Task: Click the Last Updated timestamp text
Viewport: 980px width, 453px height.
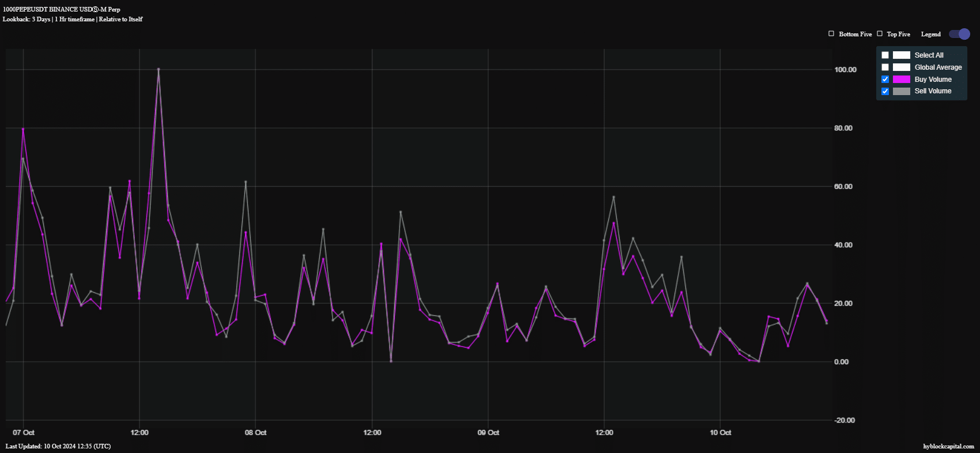Action: [58, 446]
